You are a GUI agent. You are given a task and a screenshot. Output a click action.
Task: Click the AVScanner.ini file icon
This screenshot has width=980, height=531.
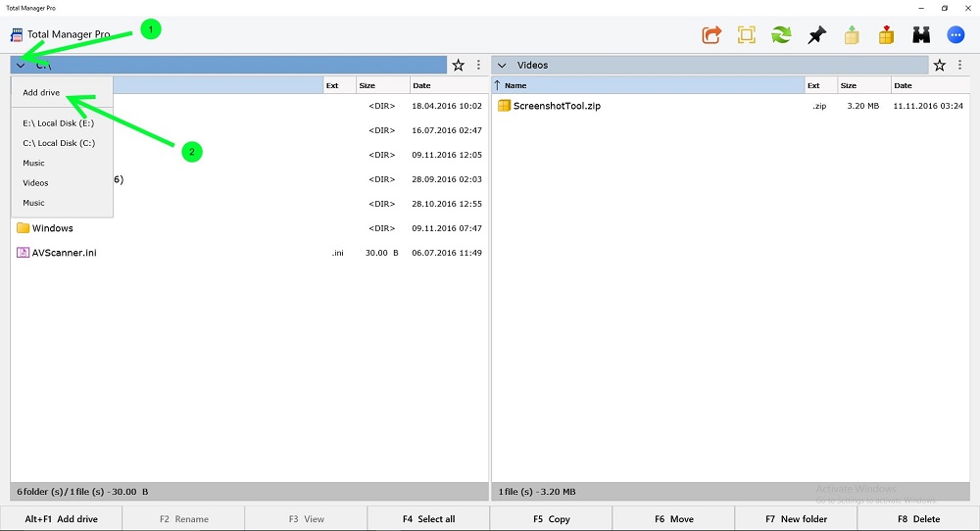(x=24, y=253)
